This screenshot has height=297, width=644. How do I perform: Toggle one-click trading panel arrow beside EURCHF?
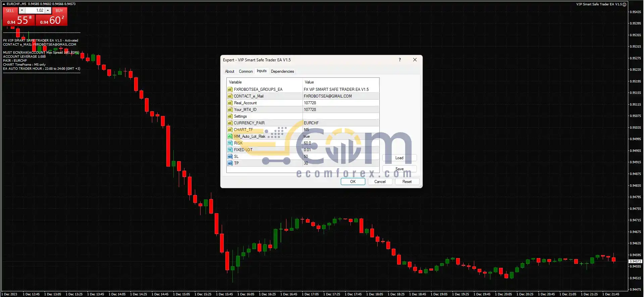(x=4, y=4)
